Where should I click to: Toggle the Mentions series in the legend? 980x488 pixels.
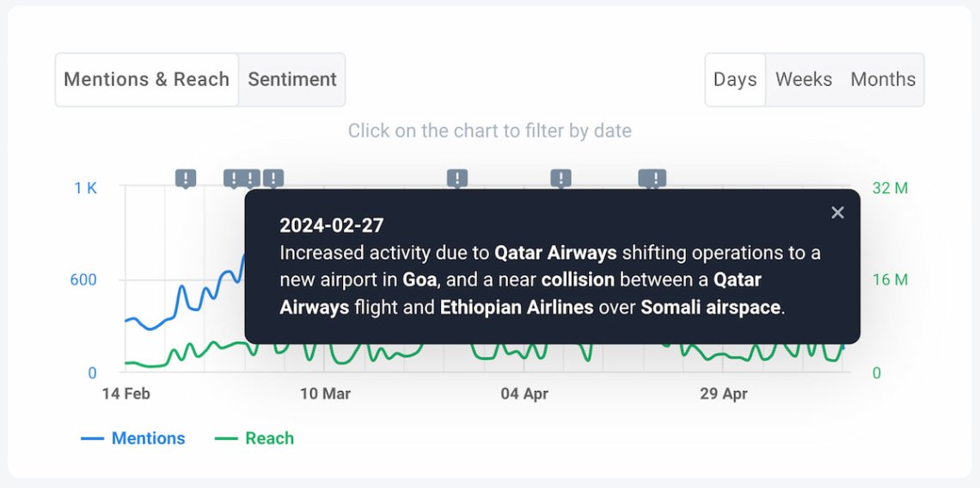coord(148,438)
